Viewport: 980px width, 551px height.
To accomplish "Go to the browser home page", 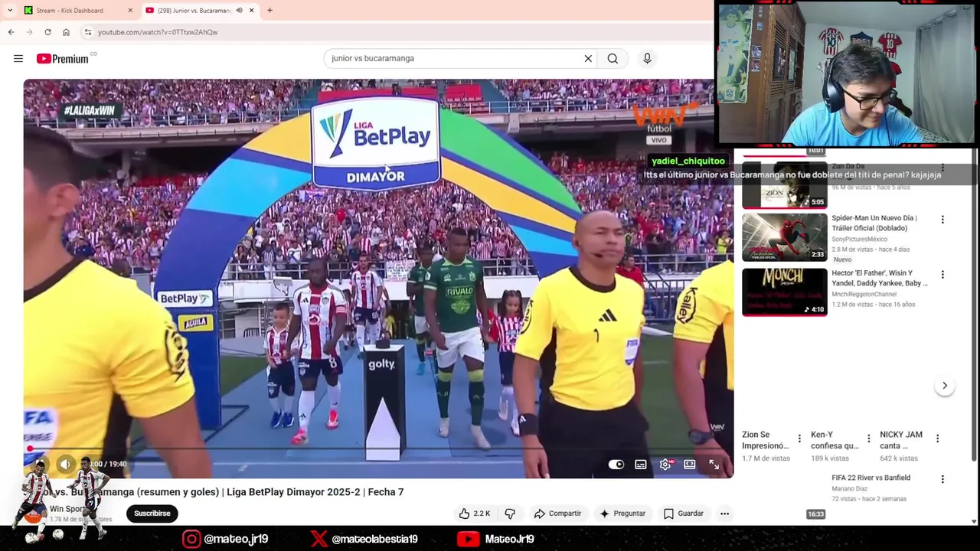I will point(66,32).
